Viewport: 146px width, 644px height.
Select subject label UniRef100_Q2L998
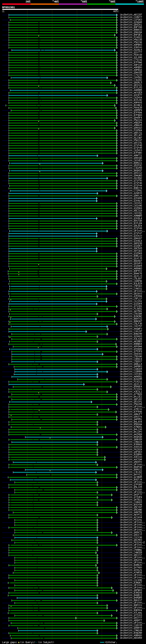pyautogui.click(x=131, y=58)
